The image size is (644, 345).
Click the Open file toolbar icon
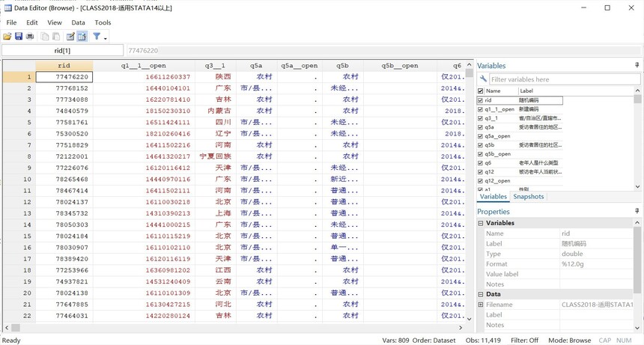pyautogui.click(x=7, y=36)
